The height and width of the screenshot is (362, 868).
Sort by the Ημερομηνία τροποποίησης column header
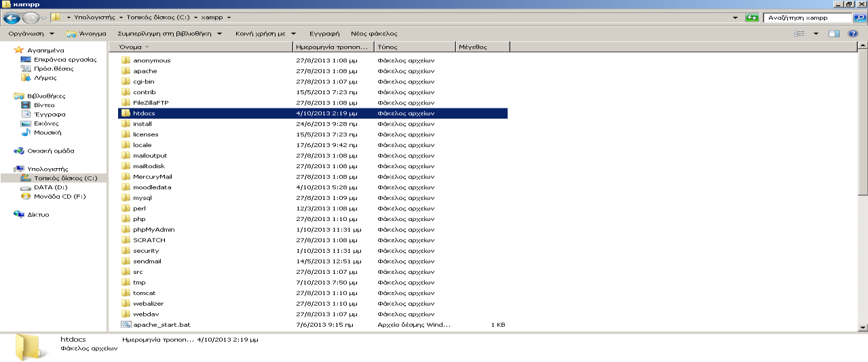point(333,47)
